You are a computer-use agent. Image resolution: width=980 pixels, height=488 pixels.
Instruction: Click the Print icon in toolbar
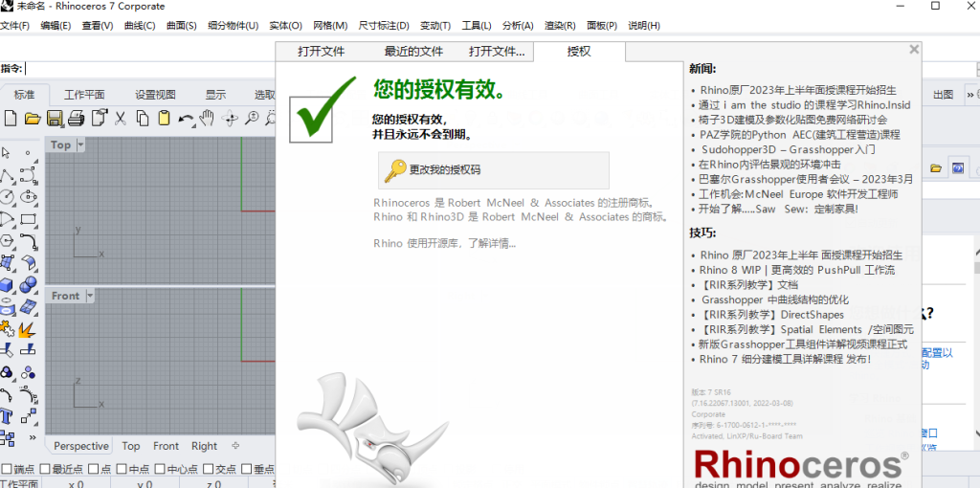pos(76,119)
